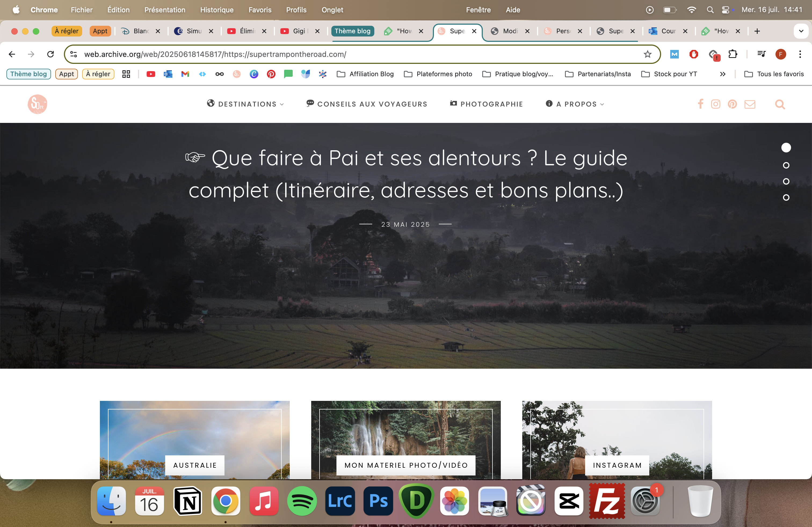Open the apps grid bookmark icon
The height and width of the screenshot is (527, 812).
tap(126, 74)
